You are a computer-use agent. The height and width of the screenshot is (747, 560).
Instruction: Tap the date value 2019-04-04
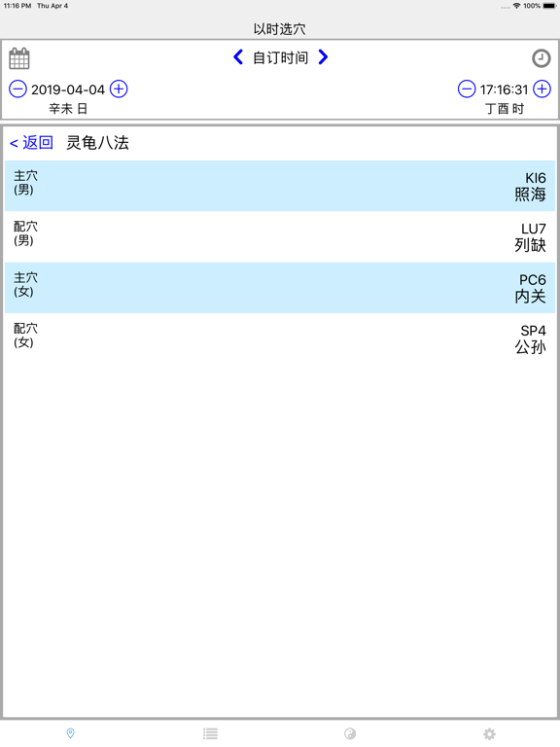[68, 89]
